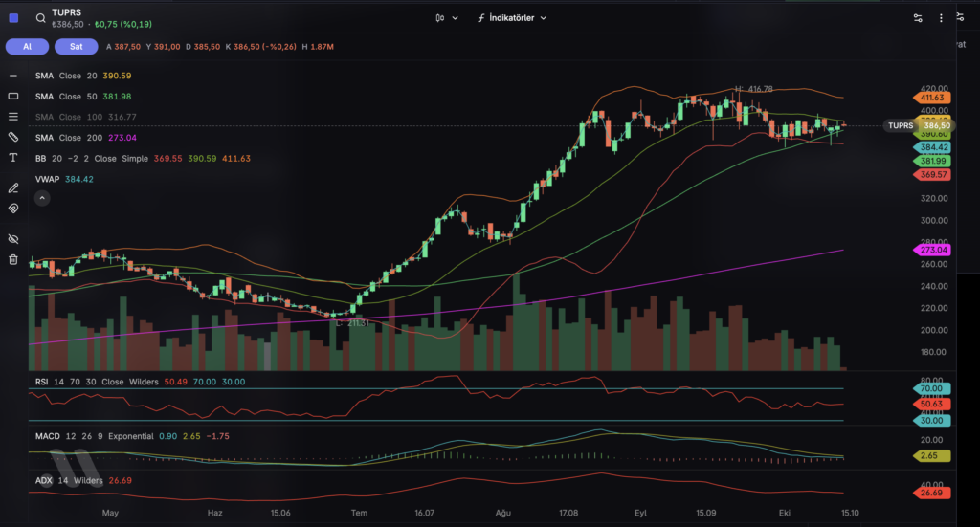The height and width of the screenshot is (527, 980).
Task: Collapse the indicator legend with the chevron
Action: click(x=42, y=199)
